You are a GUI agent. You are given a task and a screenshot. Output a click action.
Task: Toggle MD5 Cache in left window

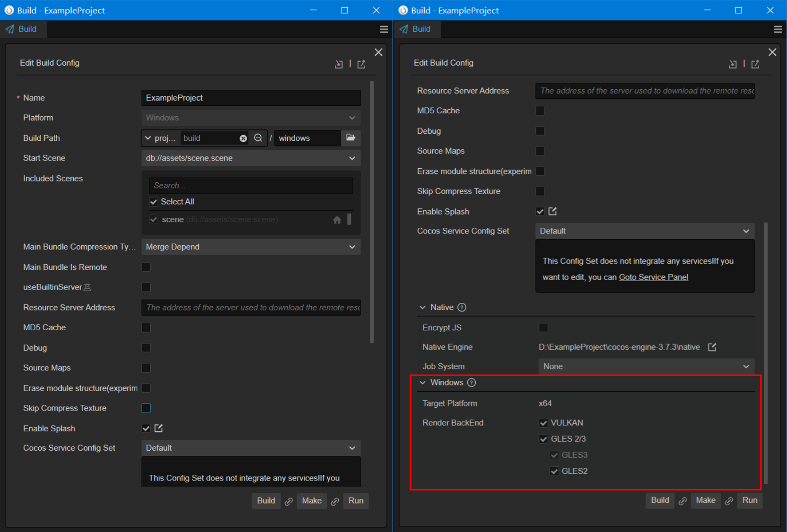[x=146, y=327]
